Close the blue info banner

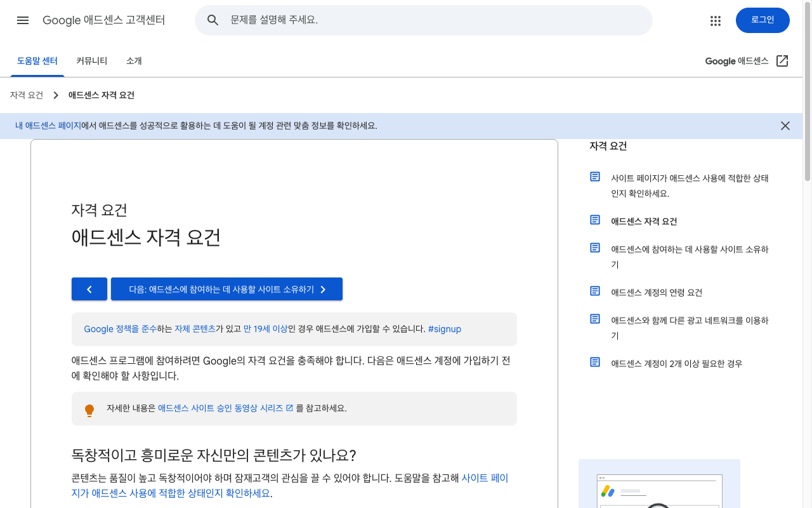[x=785, y=126]
